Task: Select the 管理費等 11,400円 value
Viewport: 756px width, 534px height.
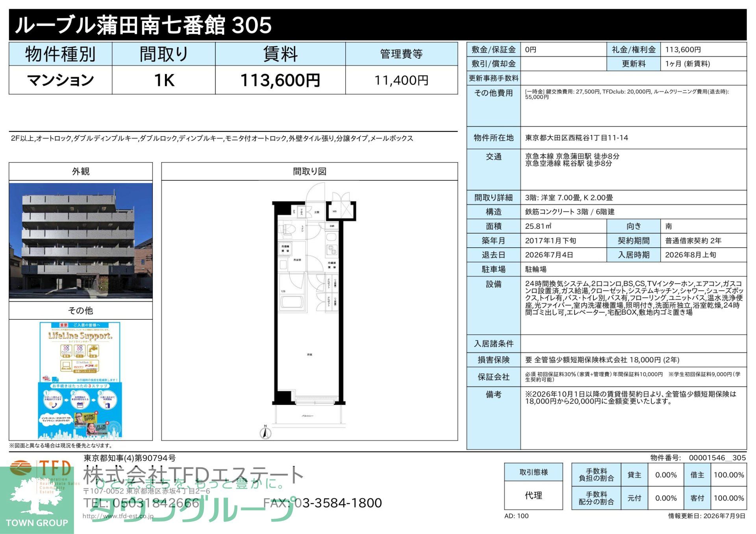Action: (x=401, y=80)
